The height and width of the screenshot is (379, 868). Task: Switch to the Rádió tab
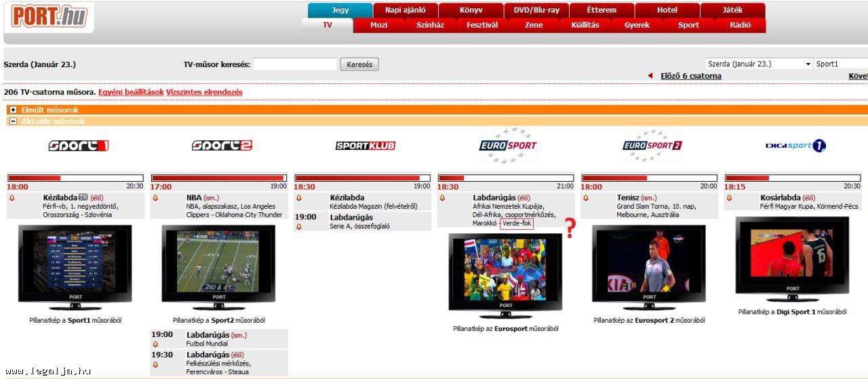pos(740,25)
